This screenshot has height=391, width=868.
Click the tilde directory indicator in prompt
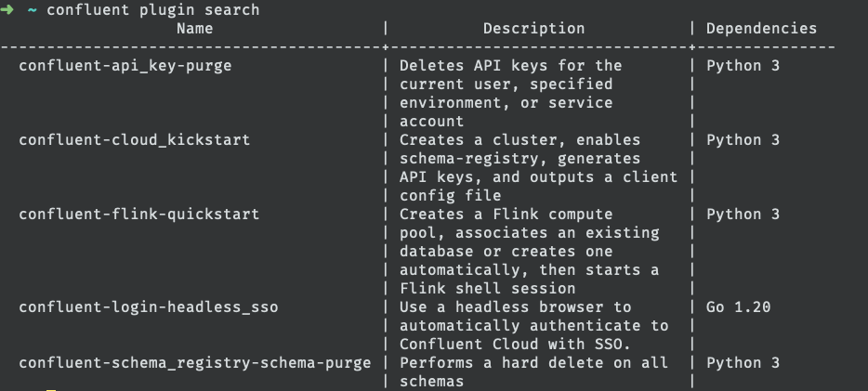[x=32, y=9]
